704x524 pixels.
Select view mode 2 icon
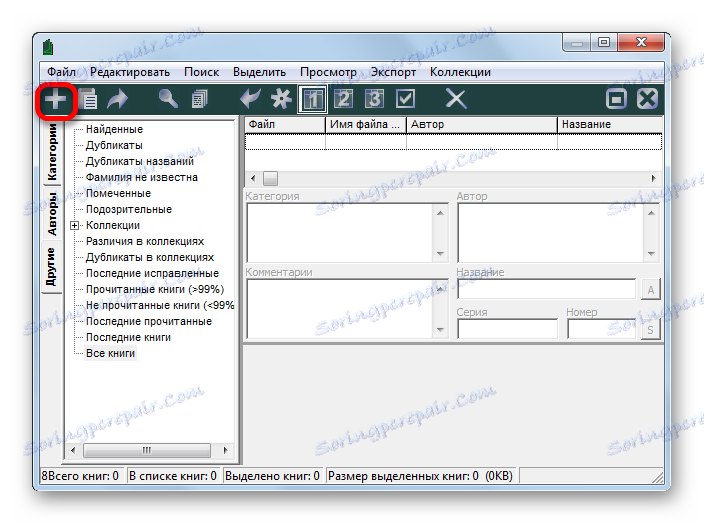[x=343, y=99]
